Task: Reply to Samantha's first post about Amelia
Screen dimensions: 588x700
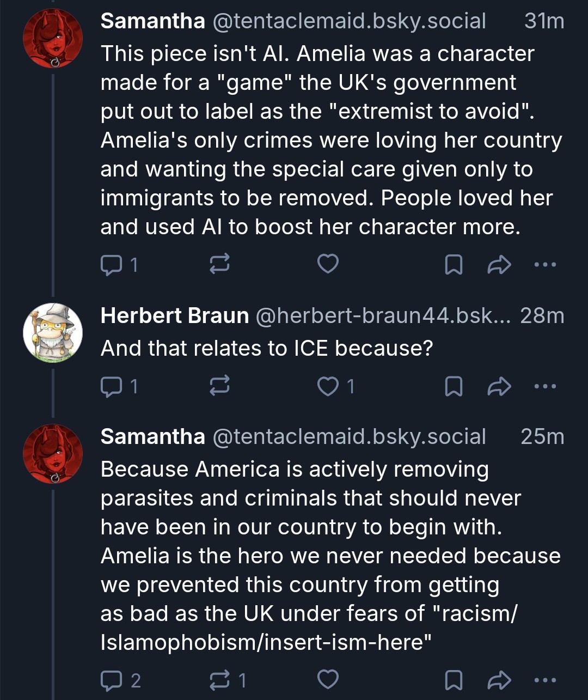Action: coord(112,265)
